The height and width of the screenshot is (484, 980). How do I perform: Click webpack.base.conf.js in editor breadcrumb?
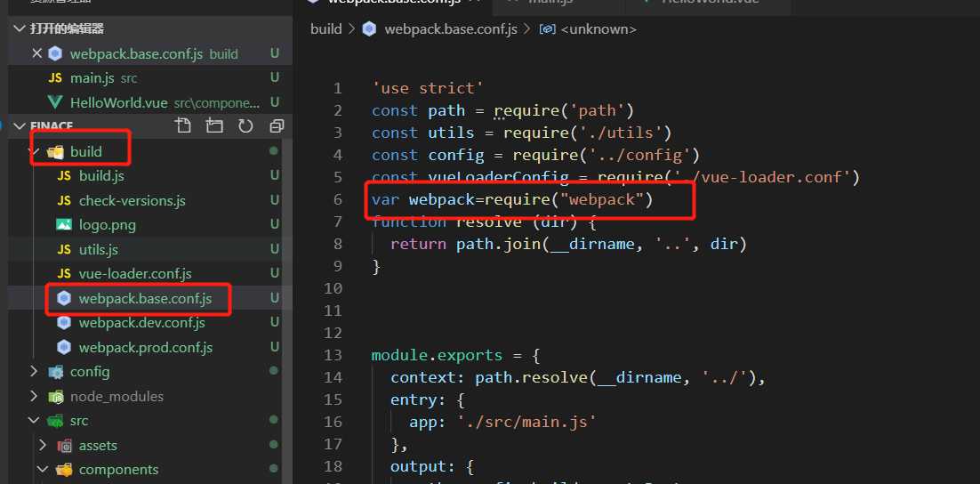coord(451,29)
